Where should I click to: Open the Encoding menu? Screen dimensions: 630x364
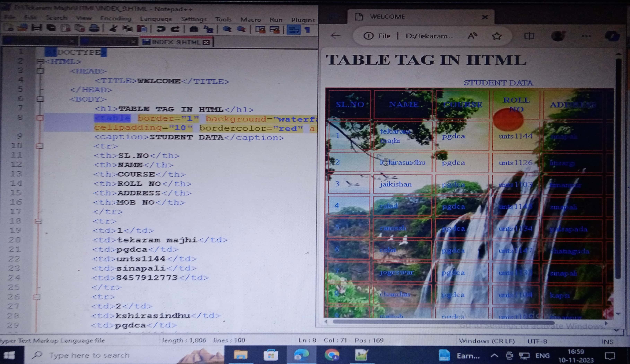(116, 19)
